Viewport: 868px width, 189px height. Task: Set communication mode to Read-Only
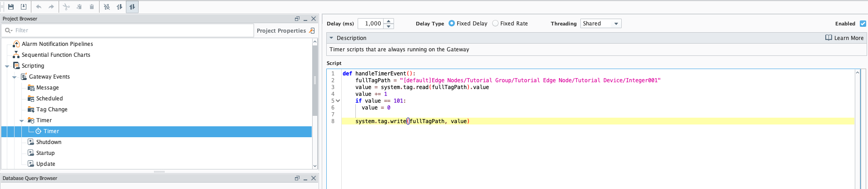120,7
